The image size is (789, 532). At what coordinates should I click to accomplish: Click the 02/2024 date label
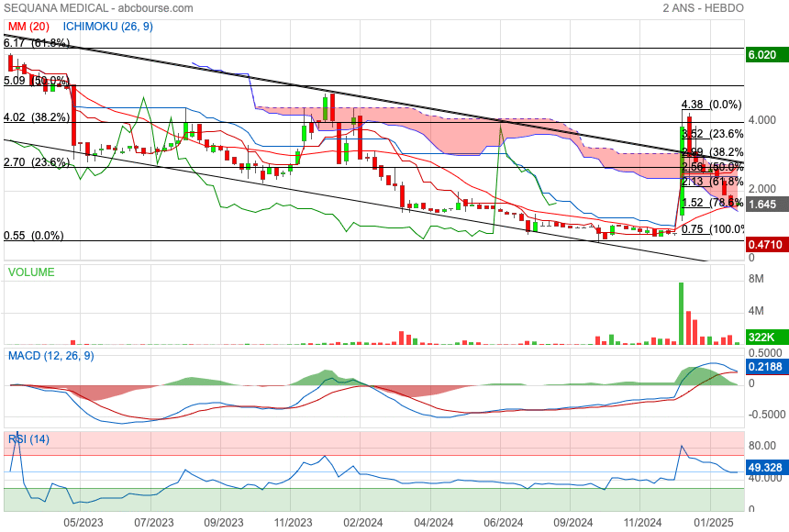tap(362, 523)
